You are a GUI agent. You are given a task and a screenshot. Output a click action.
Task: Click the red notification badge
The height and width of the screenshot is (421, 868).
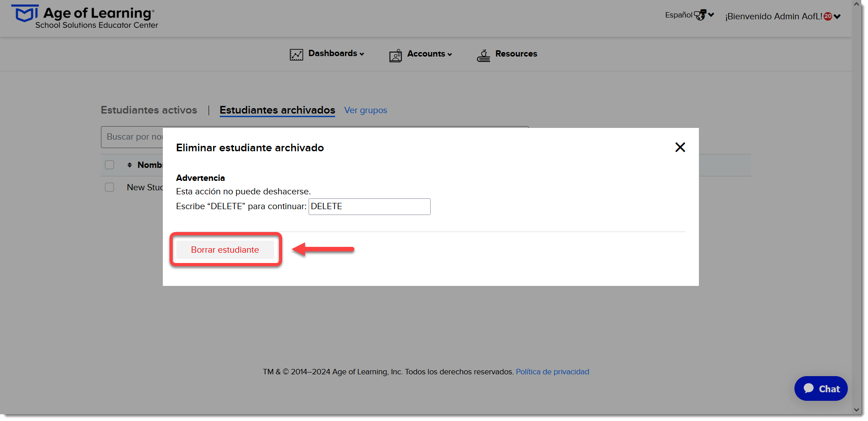(828, 16)
